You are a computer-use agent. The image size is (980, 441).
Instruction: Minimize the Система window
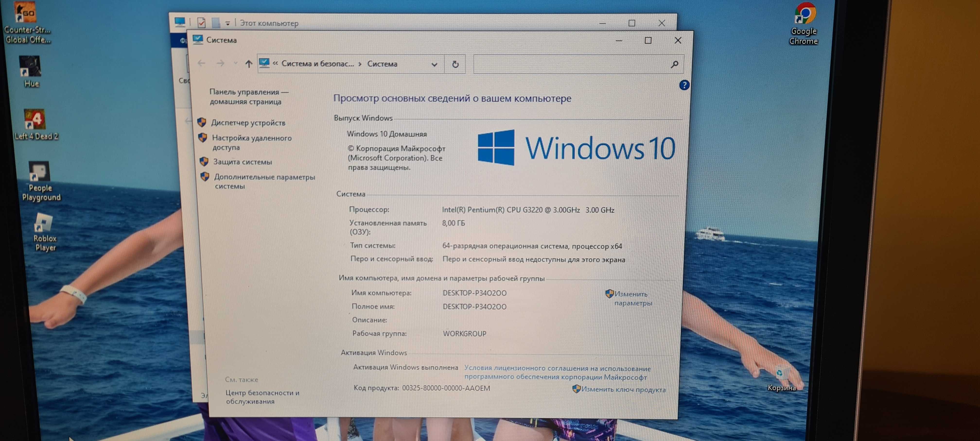coord(619,40)
